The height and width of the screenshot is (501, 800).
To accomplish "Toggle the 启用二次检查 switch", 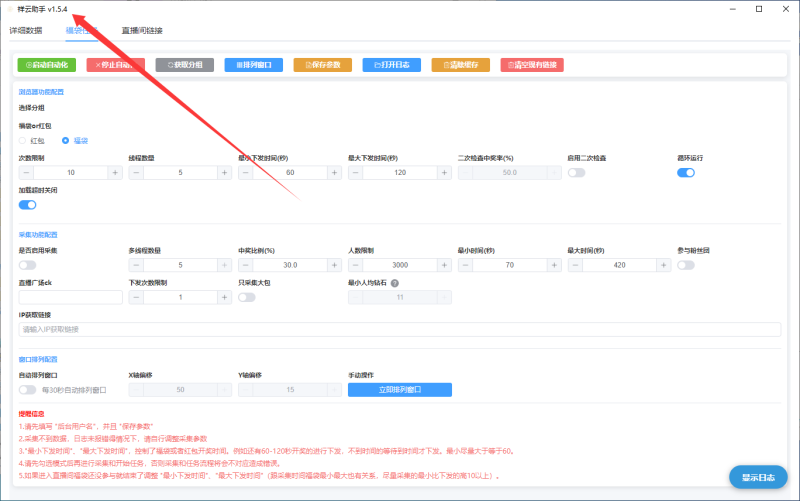I will tap(577, 173).
